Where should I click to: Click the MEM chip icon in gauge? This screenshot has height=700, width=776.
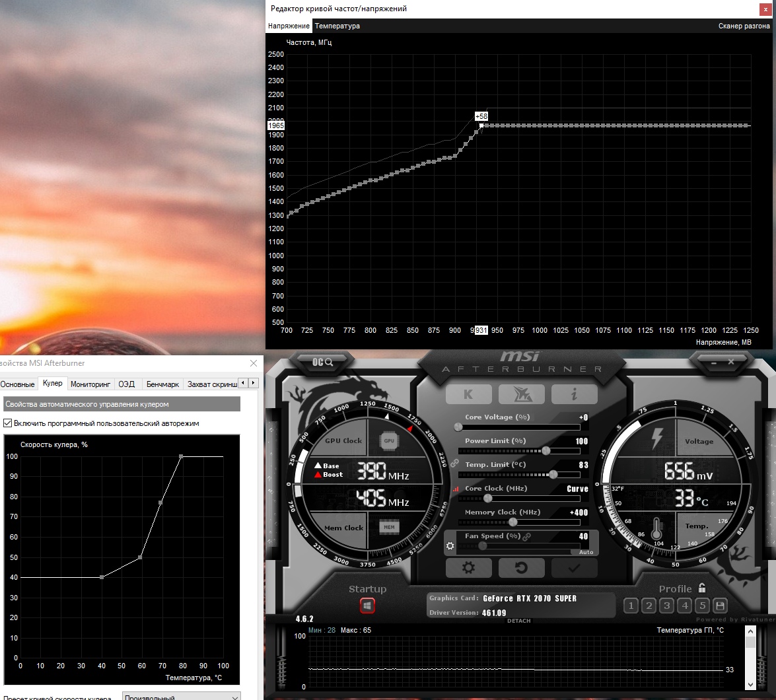click(389, 528)
